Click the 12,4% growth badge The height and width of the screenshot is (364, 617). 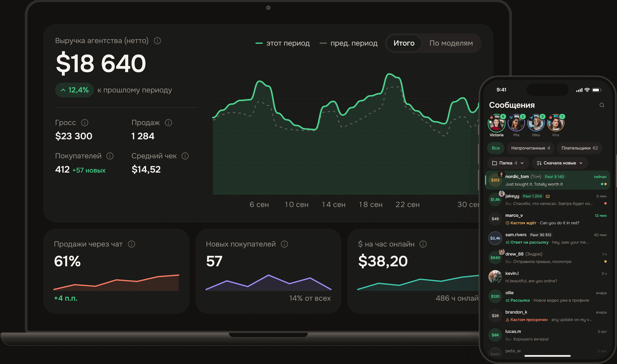pyautogui.click(x=75, y=90)
